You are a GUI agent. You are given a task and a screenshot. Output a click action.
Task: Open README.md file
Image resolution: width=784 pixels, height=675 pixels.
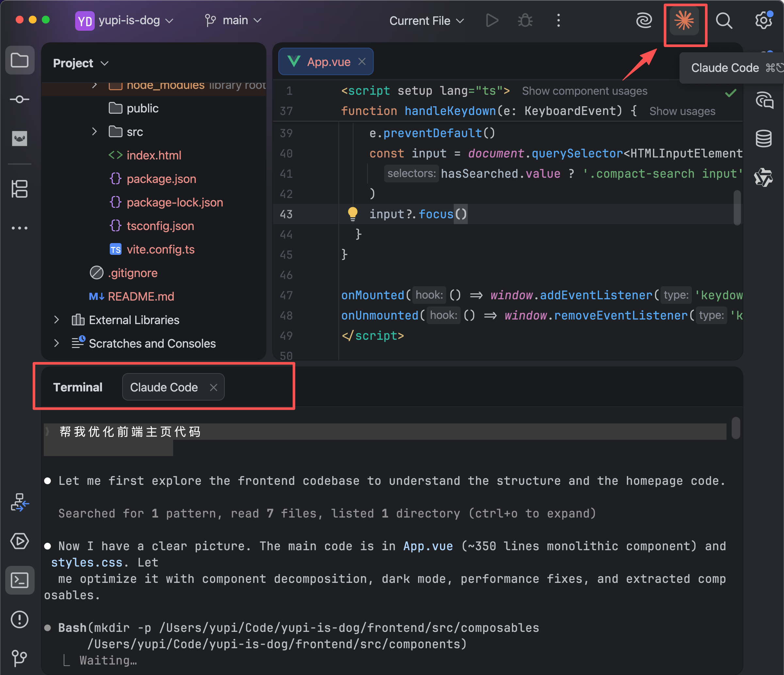pyautogui.click(x=141, y=296)
